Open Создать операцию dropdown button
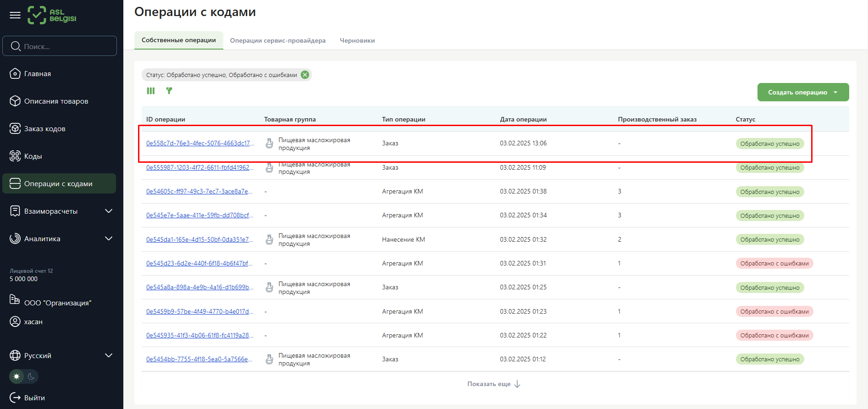Screen dimensions: 868x409 tap(803, 92)
